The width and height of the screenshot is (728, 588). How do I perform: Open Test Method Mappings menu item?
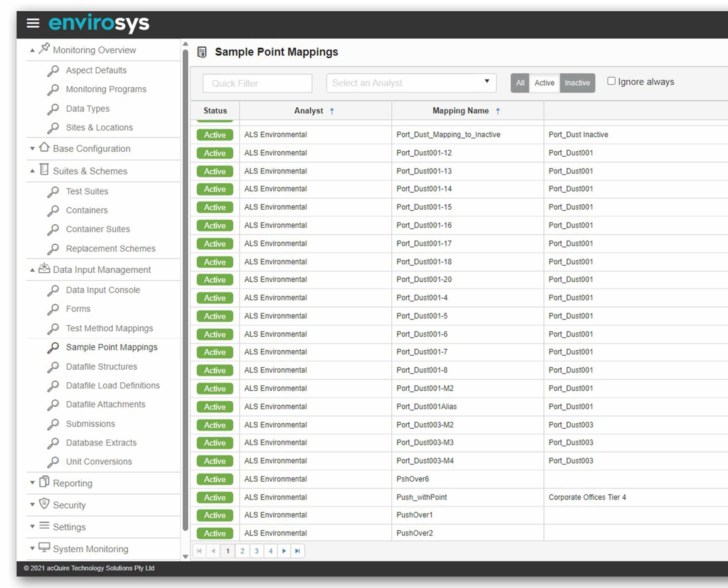[x=109, y=328]
